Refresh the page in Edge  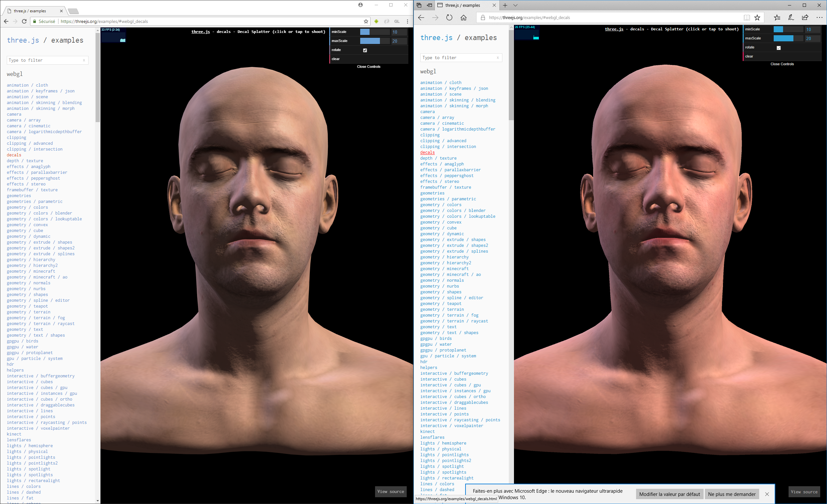pos(449,17)
